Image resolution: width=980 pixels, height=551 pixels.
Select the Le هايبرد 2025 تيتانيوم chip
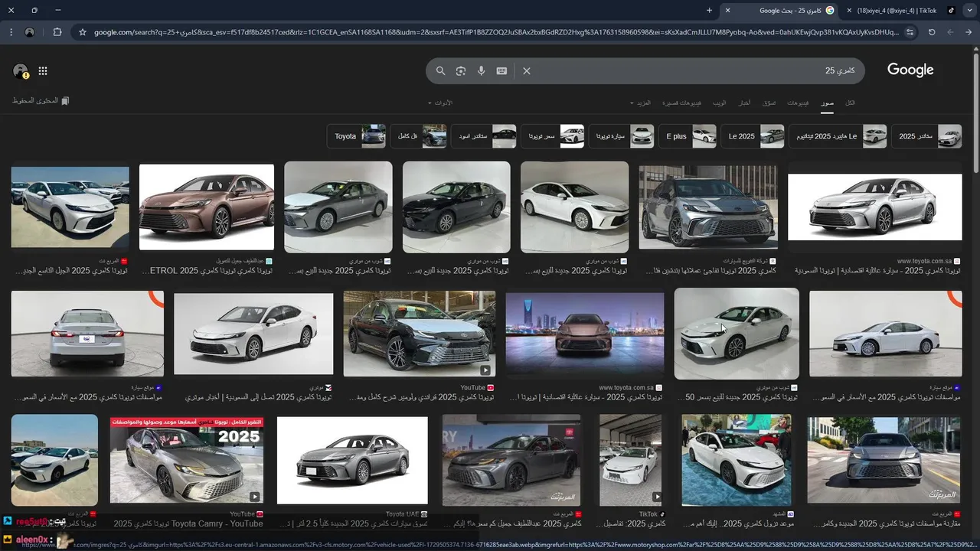[x=838, y=136]
